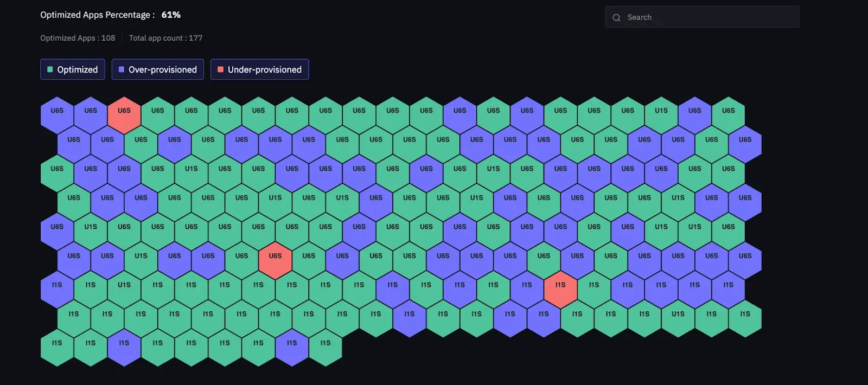The image size is (868, 385).
Task: Open the bottom-left green I1S hexagon
Action: (57, 348)
